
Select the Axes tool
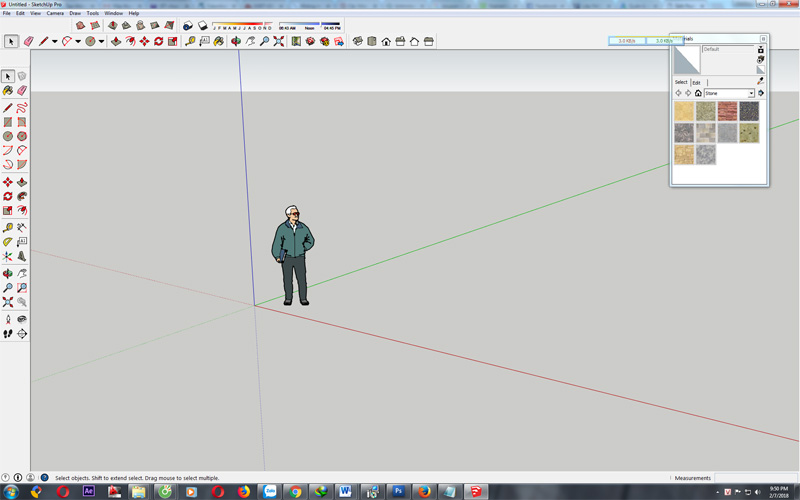8,256
